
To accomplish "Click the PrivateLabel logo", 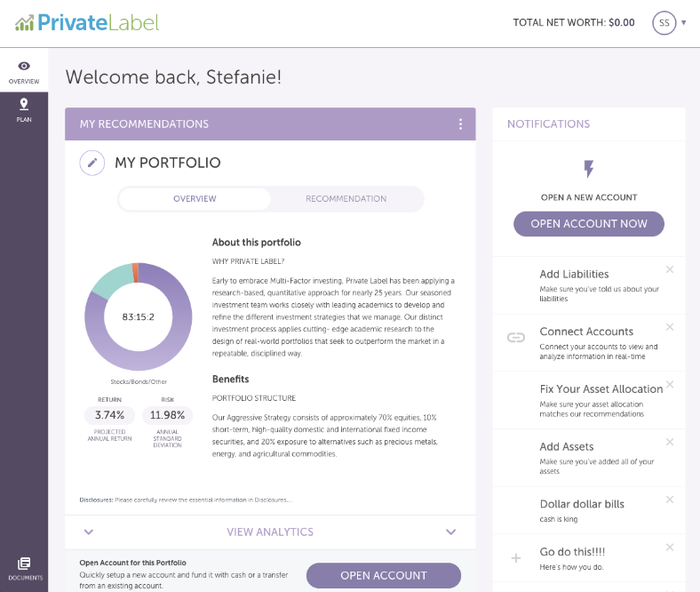I will pyautogui.click(x=87, y=23).
